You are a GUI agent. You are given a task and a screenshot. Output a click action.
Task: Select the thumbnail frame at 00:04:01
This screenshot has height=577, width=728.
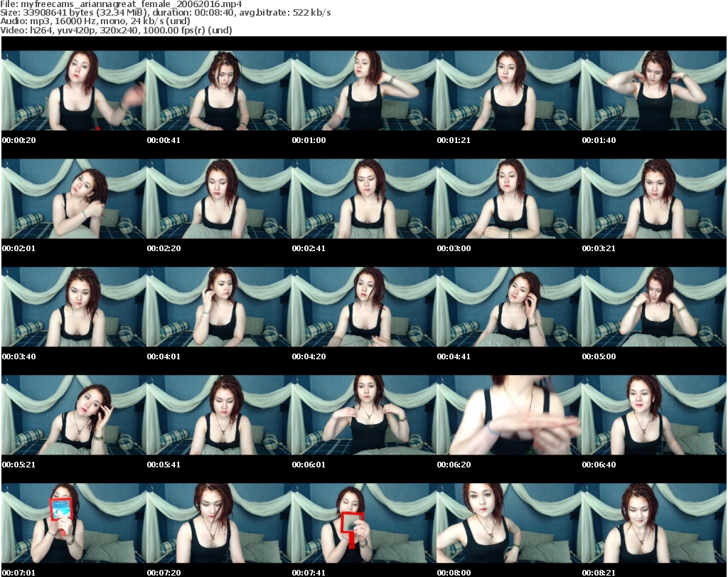coord(219,307)
